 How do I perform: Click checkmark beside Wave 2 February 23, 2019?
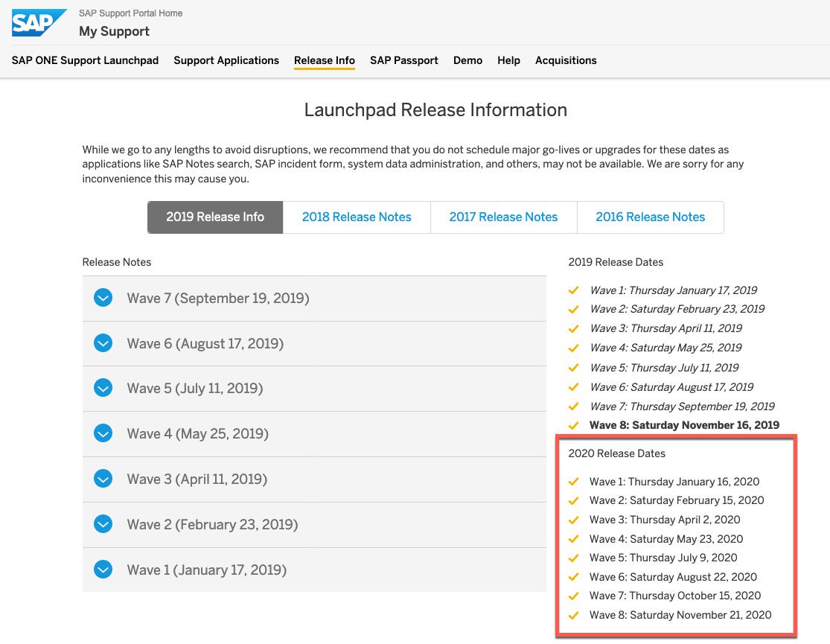click(x=573, y=309)
